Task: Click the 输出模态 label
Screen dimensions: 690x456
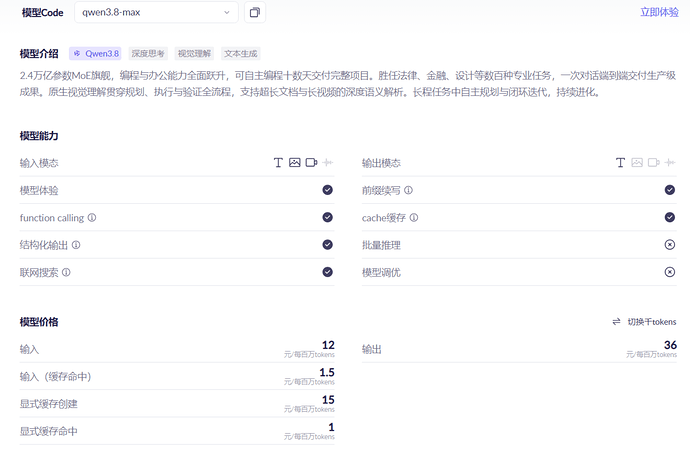Action: (381, 163)
